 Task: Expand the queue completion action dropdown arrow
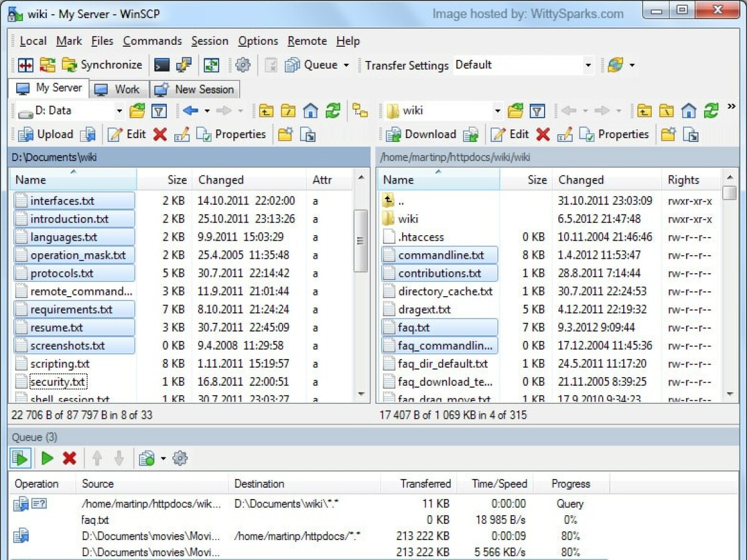pyautogui.click(x=163, y=459)
